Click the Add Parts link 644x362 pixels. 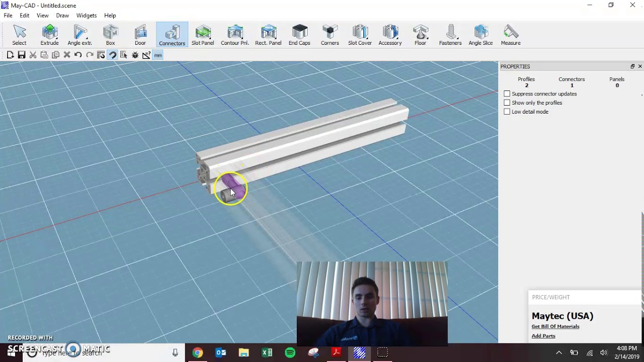click(543, 336)
